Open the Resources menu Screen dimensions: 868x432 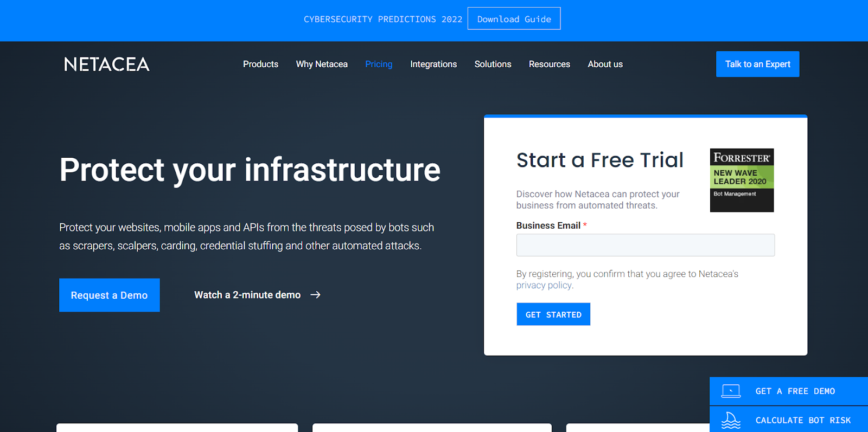point(550,64)
